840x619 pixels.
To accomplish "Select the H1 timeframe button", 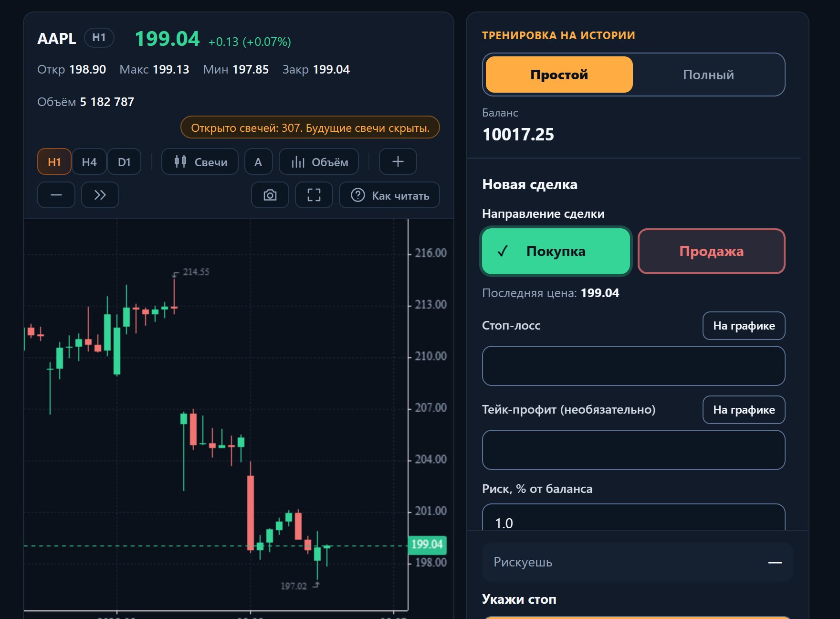I will pyautogui.click(x=54, y=162).
